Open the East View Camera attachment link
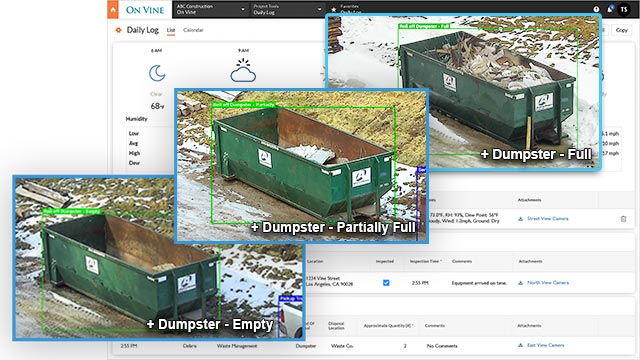Viewport: 640px width, 360px height. point(546,345)
